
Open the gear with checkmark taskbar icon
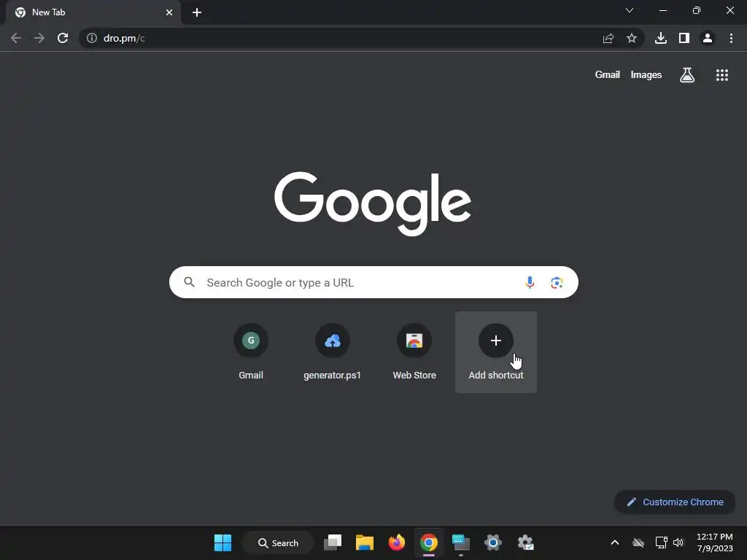[525, 542]
